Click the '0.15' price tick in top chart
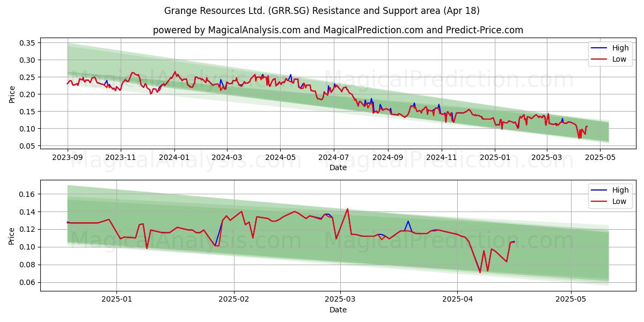 click(x=27, y=112)
